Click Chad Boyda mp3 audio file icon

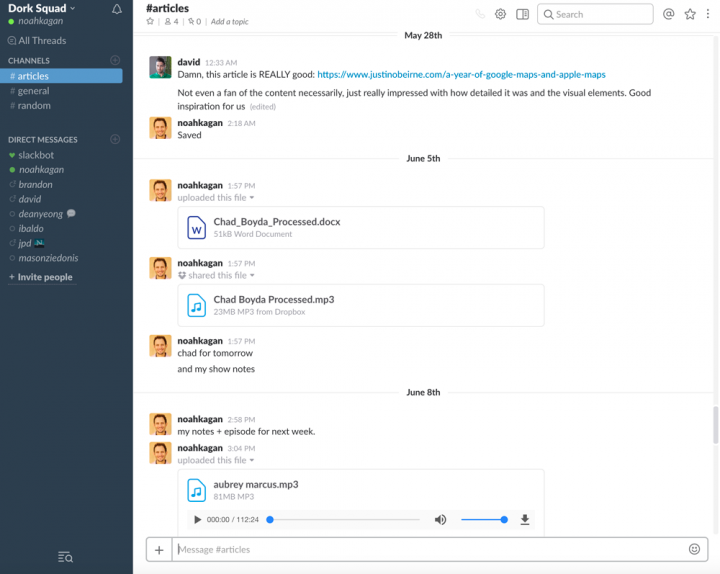pos(197,305)
